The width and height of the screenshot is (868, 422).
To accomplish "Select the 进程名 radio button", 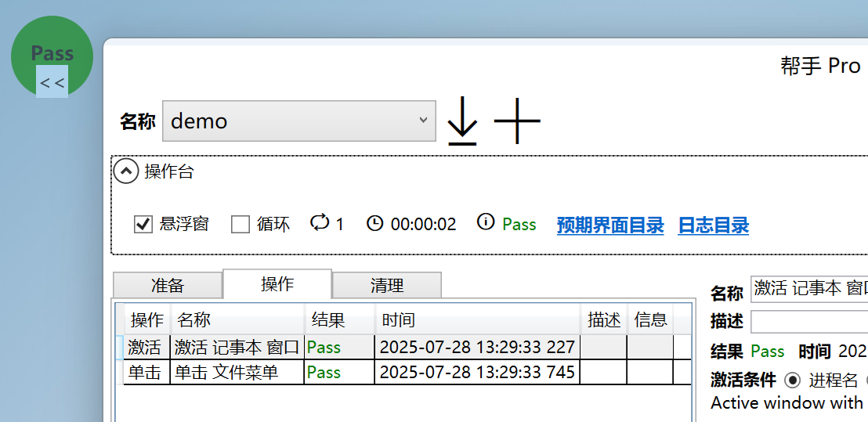I will point(793,380).
